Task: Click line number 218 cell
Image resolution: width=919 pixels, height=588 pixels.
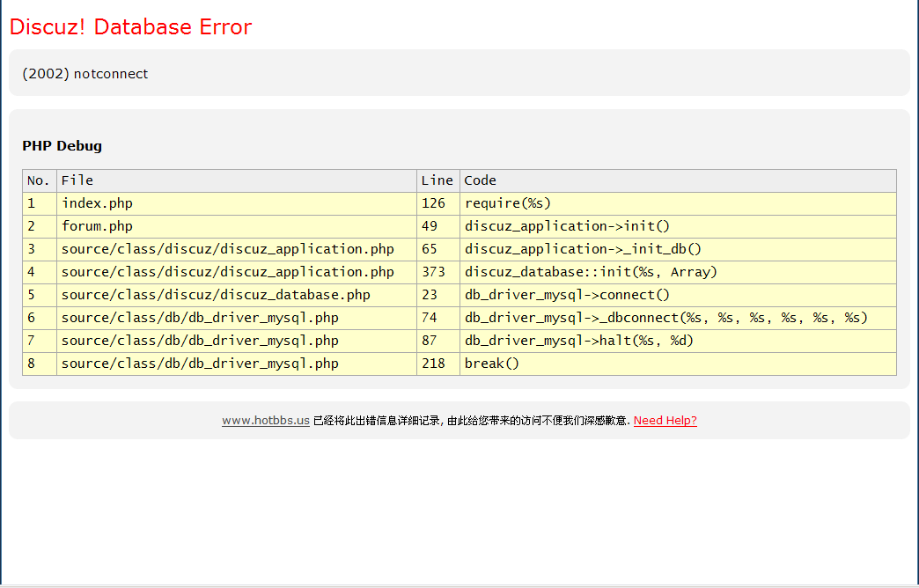Action: coord(437,364)
